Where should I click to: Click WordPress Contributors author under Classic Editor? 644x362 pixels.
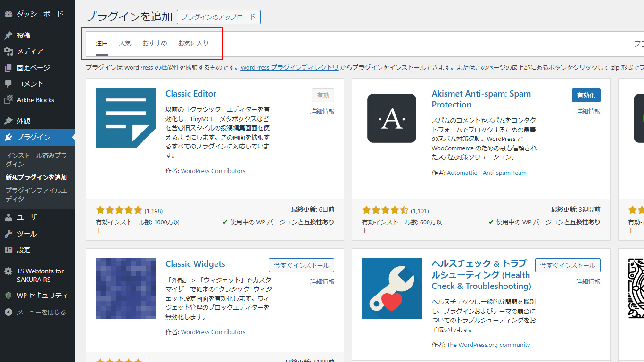coord(213,171)
